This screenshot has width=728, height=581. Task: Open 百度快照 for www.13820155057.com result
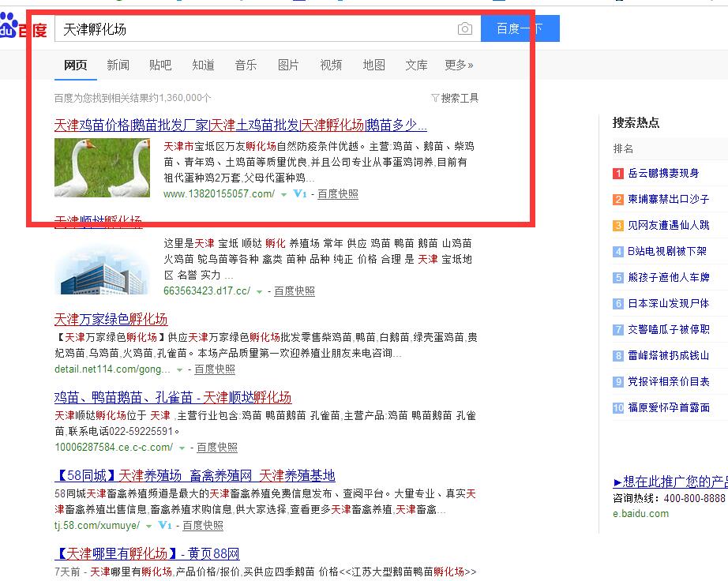[337, 194]
